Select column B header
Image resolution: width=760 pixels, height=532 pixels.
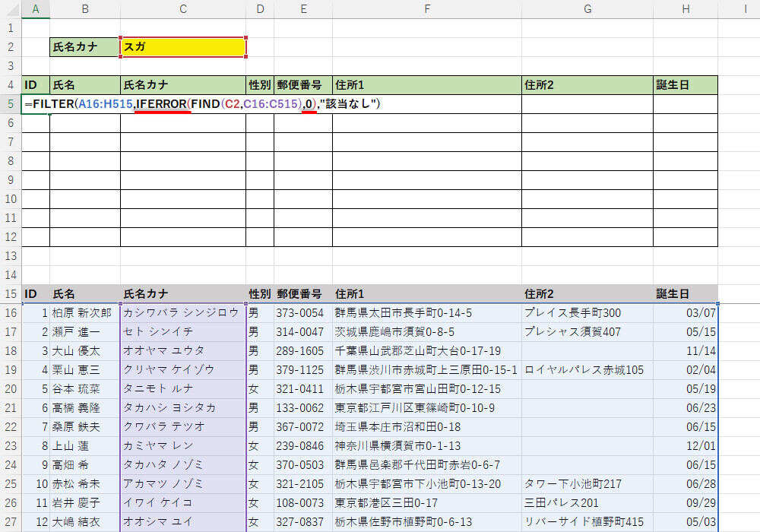coord(85,8)
